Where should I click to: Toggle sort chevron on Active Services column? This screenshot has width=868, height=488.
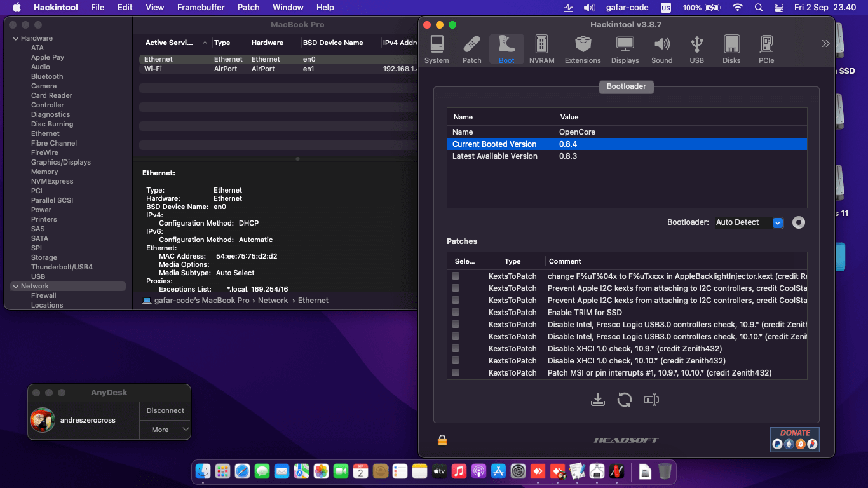(205, 43)
